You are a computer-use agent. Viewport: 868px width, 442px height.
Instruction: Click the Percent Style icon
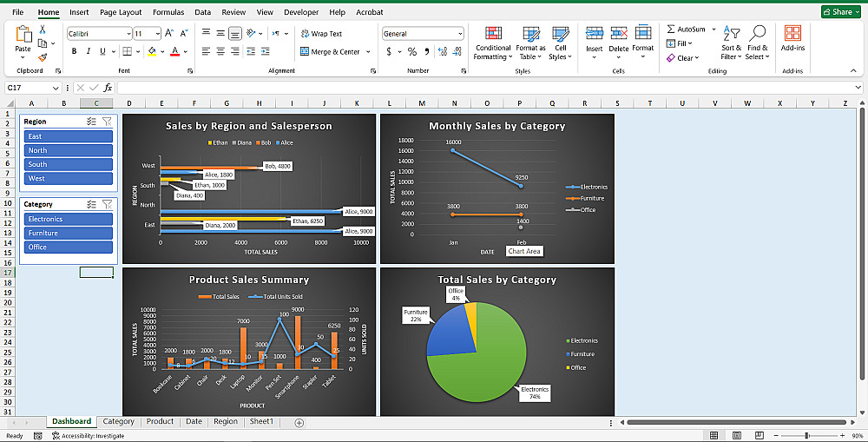(411, 51)
